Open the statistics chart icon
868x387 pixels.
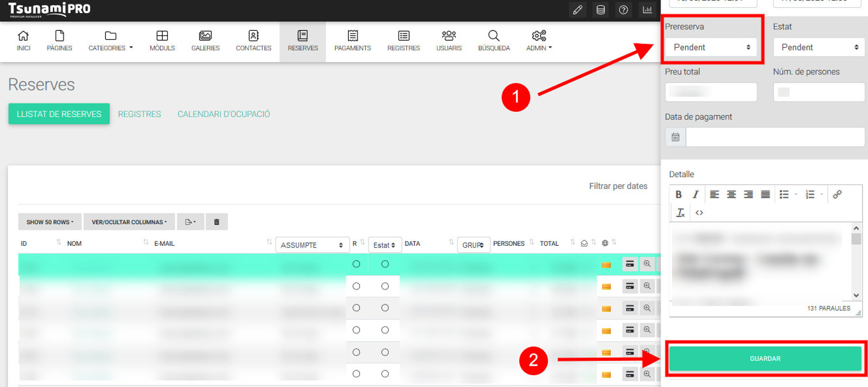(x=647, y=10)
